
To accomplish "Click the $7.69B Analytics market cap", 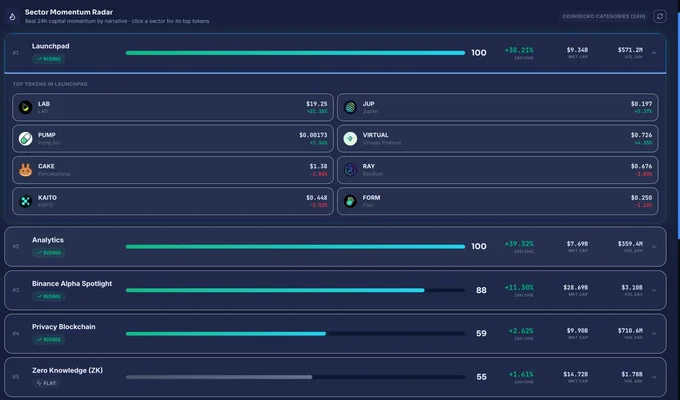I will pos(577,244).
